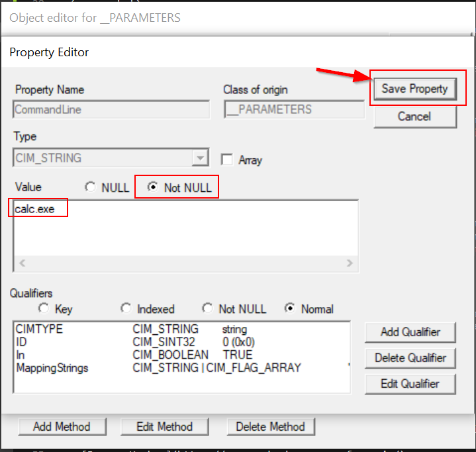Select the Indexed qualifier radio button
The width and height of the screenshot is (476, 452).
click(126, 308)
